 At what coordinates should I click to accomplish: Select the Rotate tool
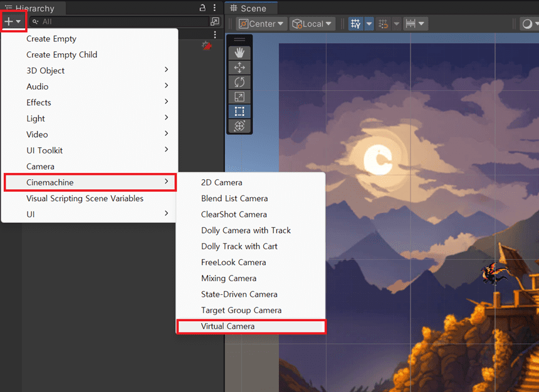point(239,82)
